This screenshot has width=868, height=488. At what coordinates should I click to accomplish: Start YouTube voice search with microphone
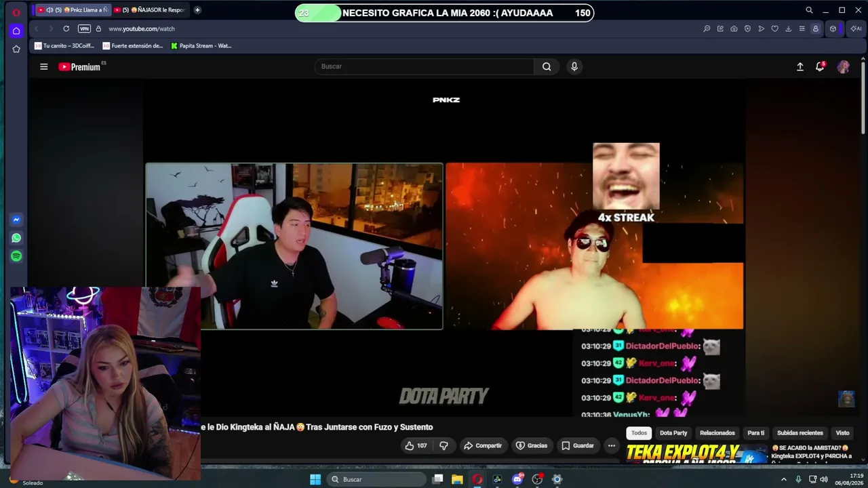(574, 66)
